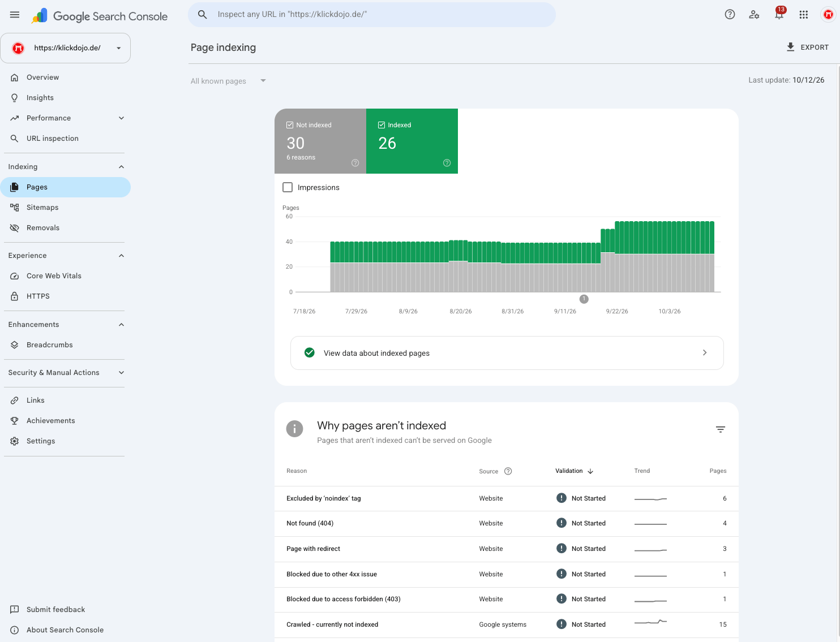Viewport: 840px width, 642px height.
Task: Click the filter rows icon in reasons table
Action: (720, 429)
